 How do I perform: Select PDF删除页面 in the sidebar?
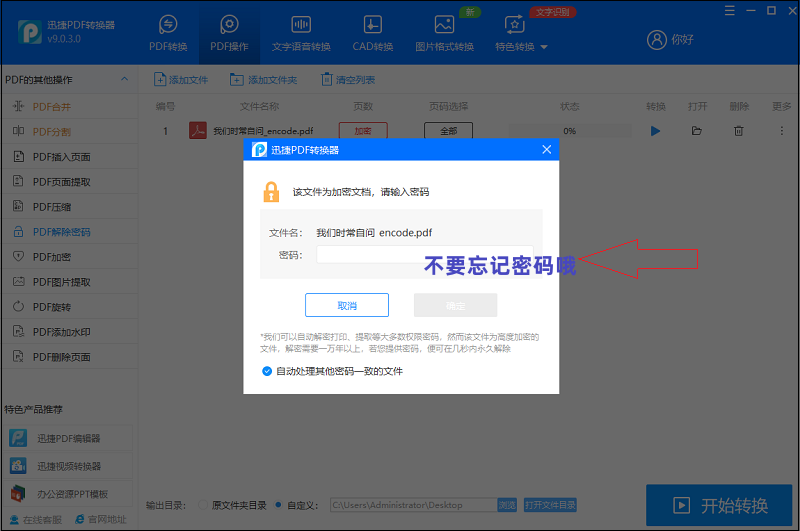coord(69,357)
